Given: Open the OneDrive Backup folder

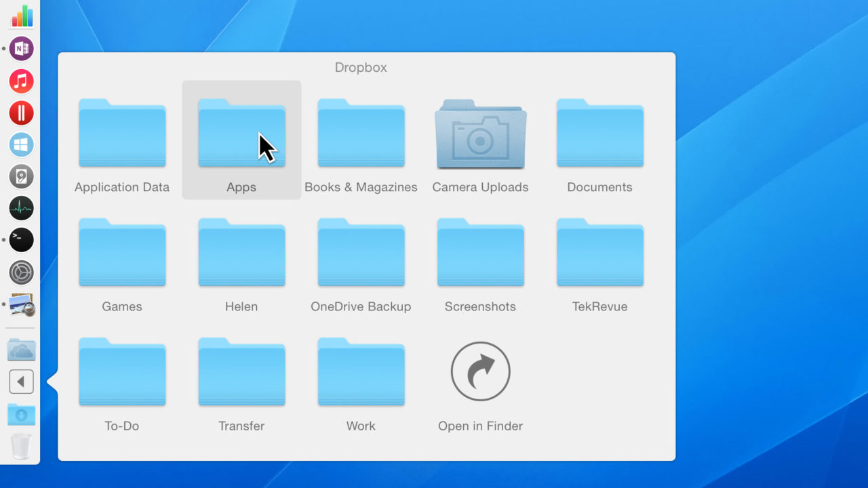Looking at the screenshot, I should [361, 252].
